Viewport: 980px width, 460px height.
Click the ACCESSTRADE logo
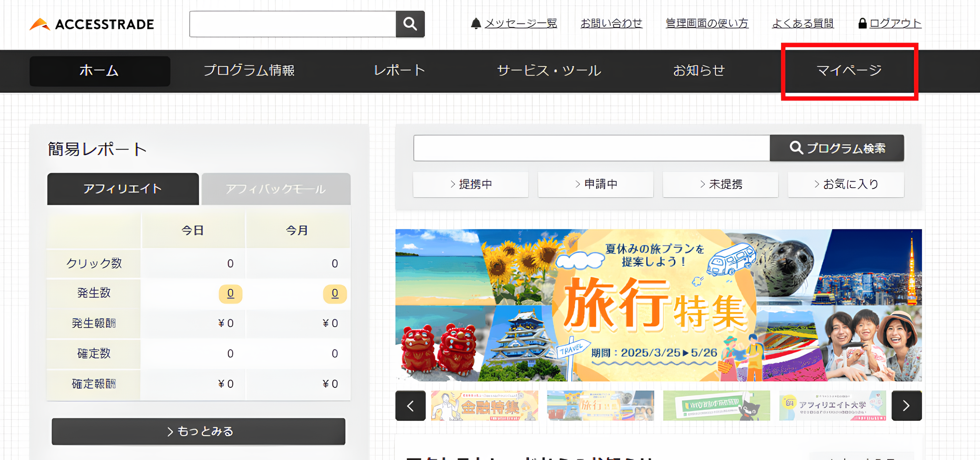click(x=92, y=24)
